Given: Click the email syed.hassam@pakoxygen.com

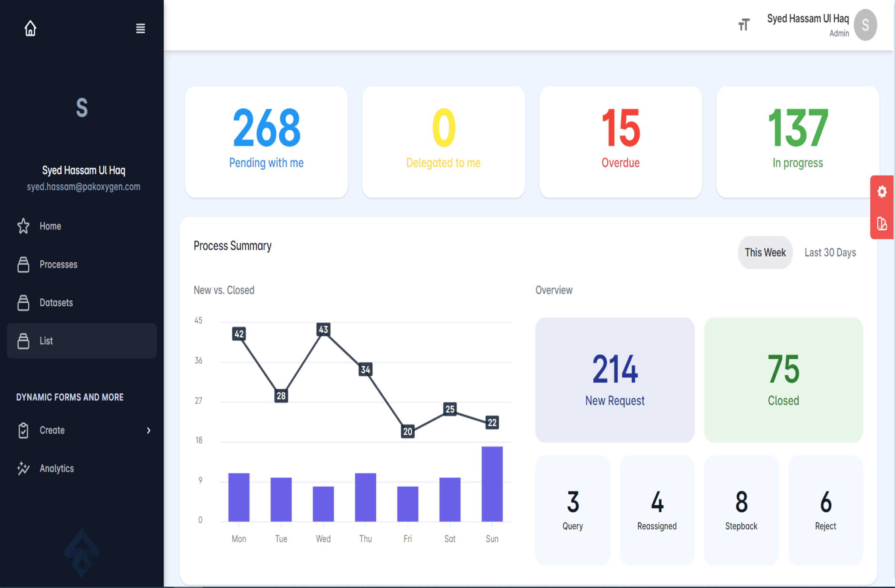Looking at the screenshot, I should pyautogui.click(x=84, y=187).
